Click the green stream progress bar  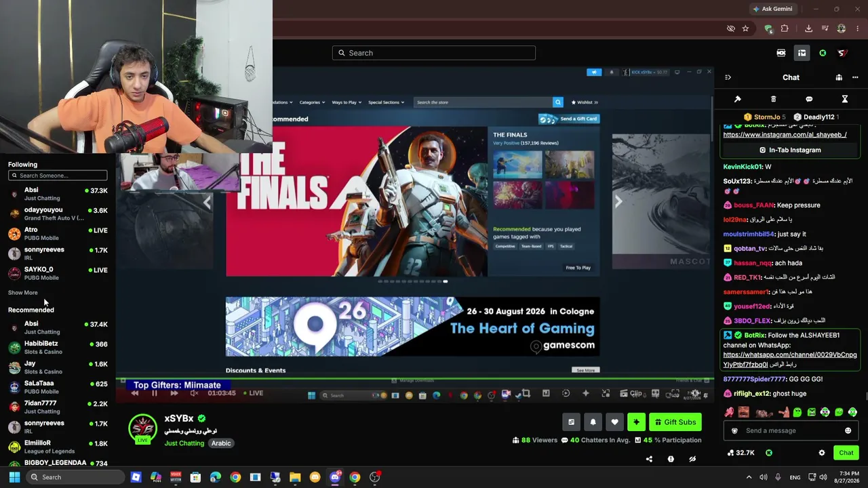point(414,380)
